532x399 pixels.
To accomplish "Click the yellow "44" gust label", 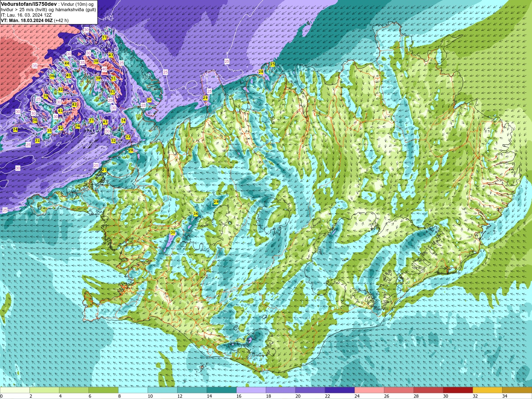I will (x=66, y=64).
